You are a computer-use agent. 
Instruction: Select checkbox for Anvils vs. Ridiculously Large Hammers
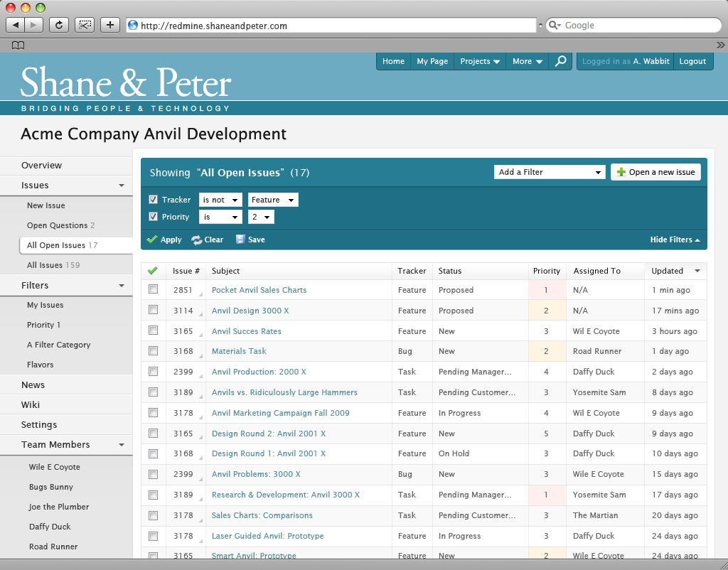(154, 392)
